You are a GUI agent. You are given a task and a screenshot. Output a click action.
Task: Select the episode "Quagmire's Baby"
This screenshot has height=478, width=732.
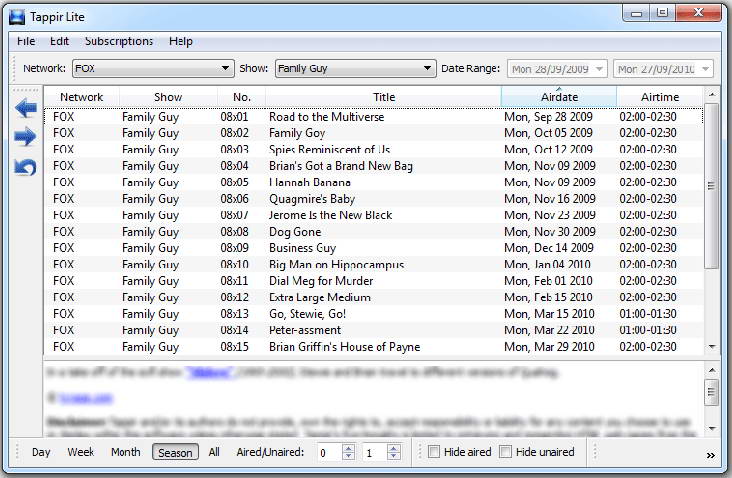373,199
